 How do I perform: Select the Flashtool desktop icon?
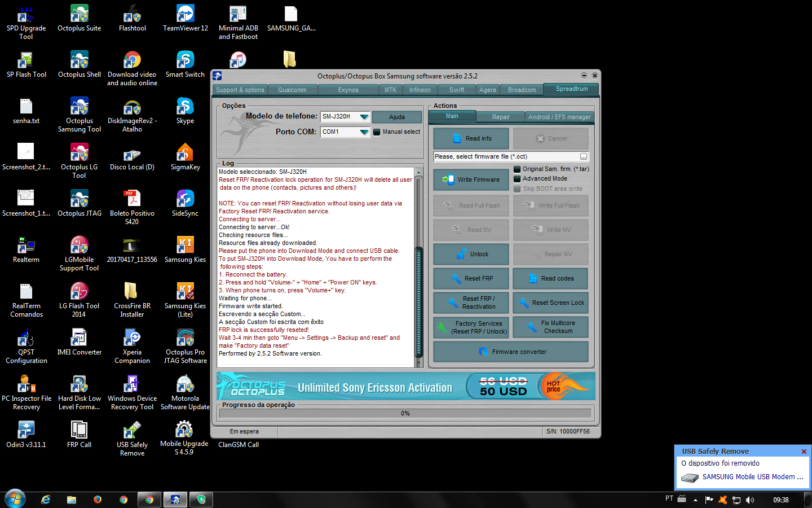[x=133, y=18]
